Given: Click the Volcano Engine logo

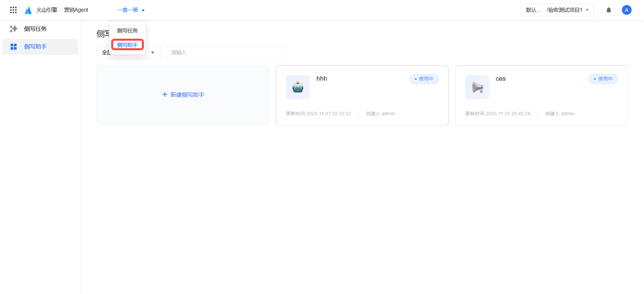Looking at the screenshot, I should coord(28,10).
